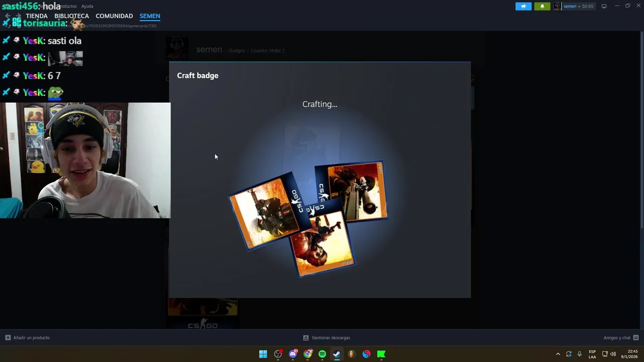Expand the semen account dropdown
The height and width of the screenshot is (362, 644).
coord(578,6)
